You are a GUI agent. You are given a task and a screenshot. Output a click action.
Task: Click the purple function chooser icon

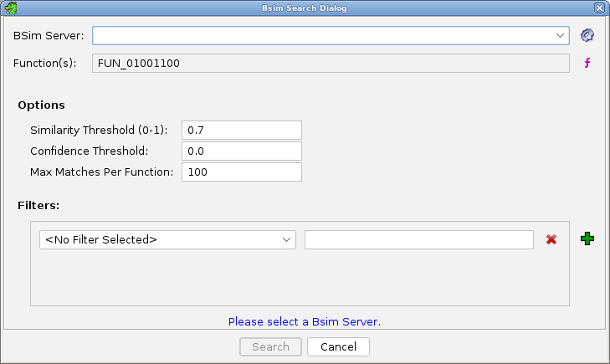click(587, 63)
